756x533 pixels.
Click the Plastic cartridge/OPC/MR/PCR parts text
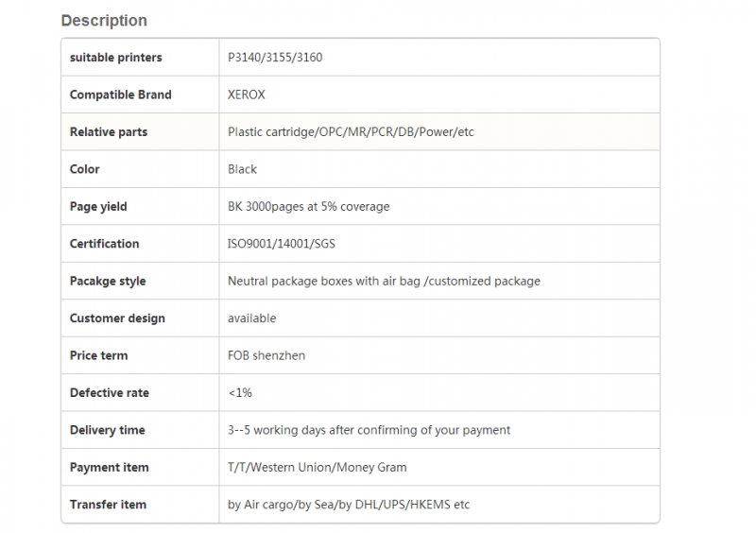click(x=351, y=131)
